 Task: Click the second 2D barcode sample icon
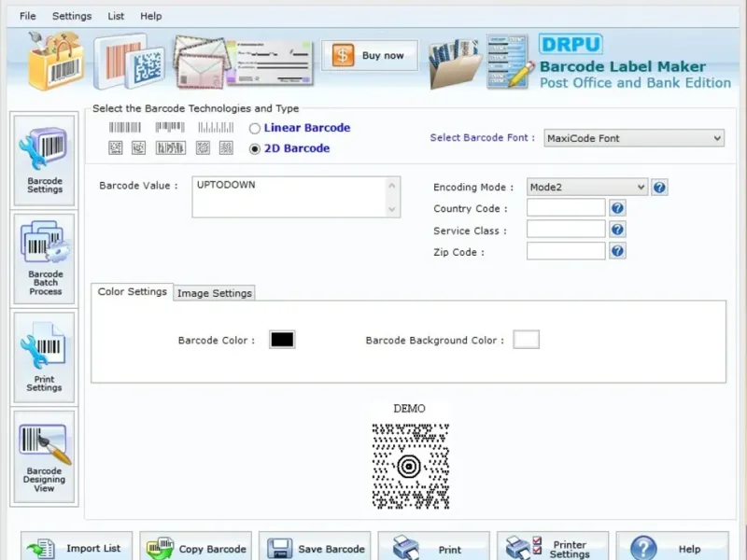[x=138, y=148]
